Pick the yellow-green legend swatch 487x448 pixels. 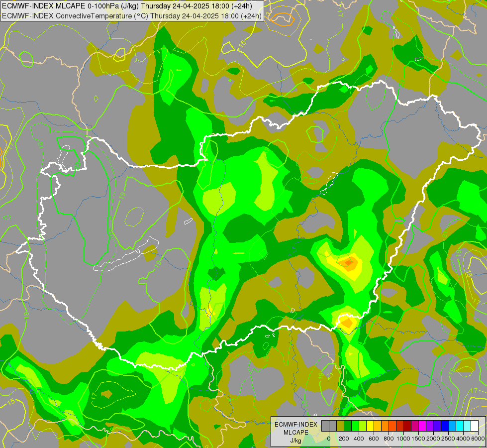click(363, 426)
